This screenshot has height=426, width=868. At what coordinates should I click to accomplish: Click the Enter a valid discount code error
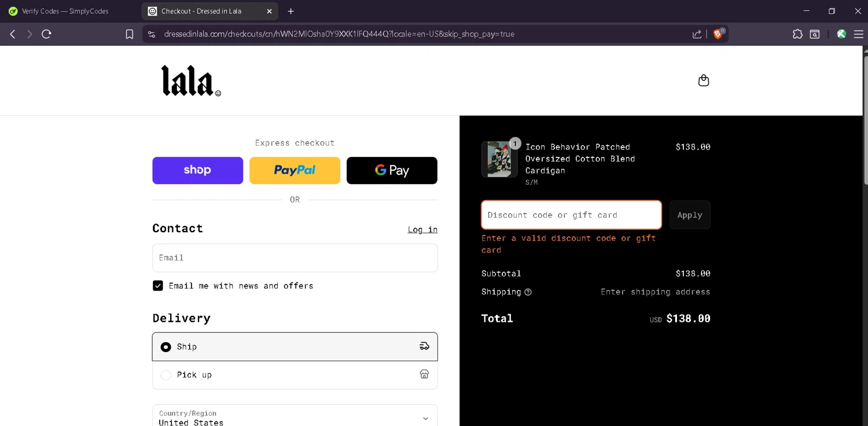(x=568, y=244)
